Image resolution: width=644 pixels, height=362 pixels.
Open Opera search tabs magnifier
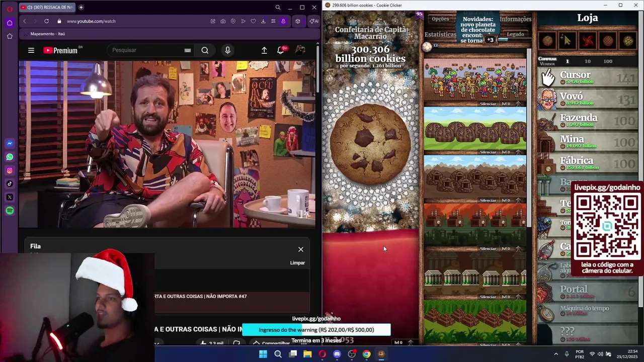pyautogui.click(x=278, y=7)
